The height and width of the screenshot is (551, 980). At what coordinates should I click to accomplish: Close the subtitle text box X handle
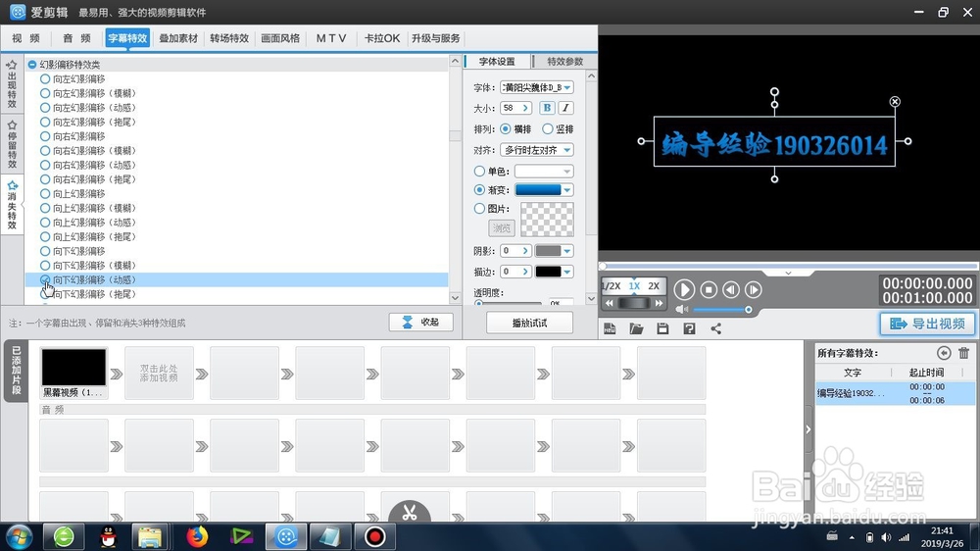[x=895, y=101]
